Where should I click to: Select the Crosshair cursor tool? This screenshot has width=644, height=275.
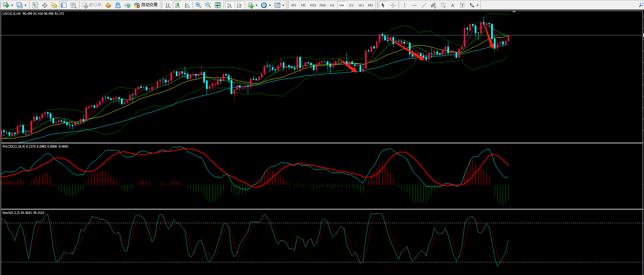393,5
